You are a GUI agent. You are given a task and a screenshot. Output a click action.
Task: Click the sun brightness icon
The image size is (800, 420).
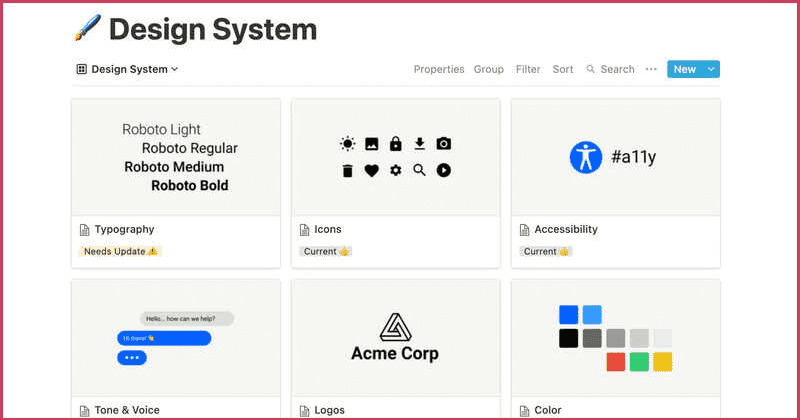tap(347, 144)
